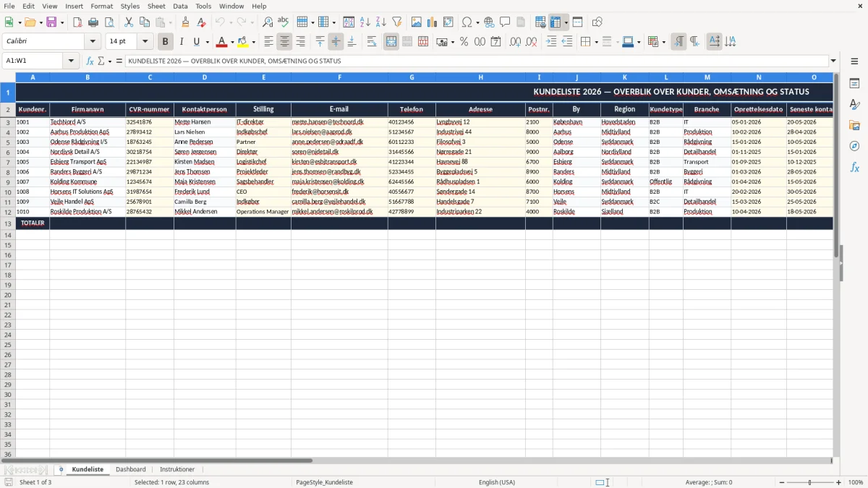Apply the yellow background color swatch
The image size is (868, 488).
pos(243,42)
